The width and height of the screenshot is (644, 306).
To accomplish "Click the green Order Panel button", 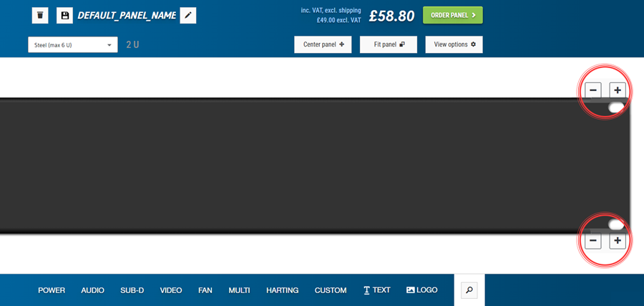I will coord(452,15).
